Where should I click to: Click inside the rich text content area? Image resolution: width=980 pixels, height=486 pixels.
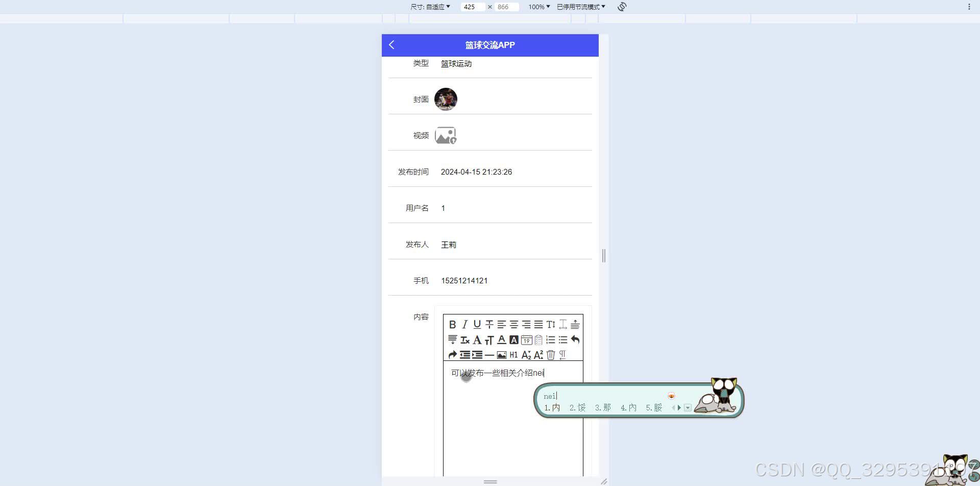click(x=513, y=419)
